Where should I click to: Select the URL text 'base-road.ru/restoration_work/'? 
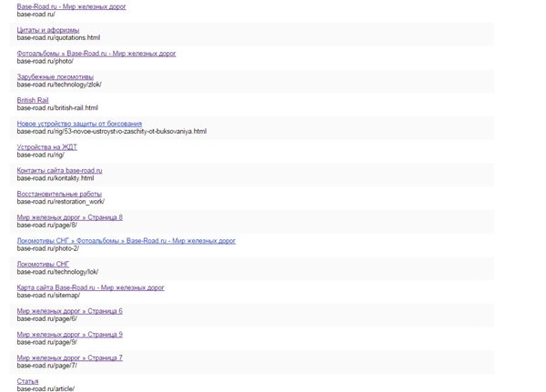click(x=61, y=202)
